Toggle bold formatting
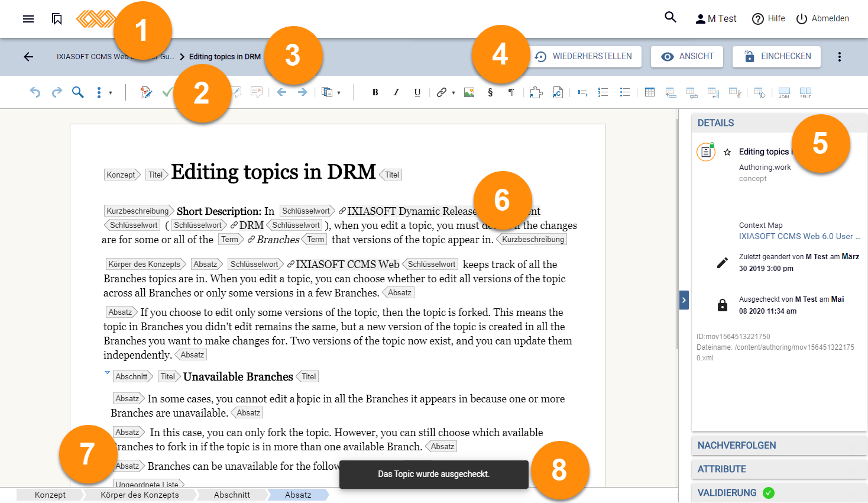 tap(375, 92)
